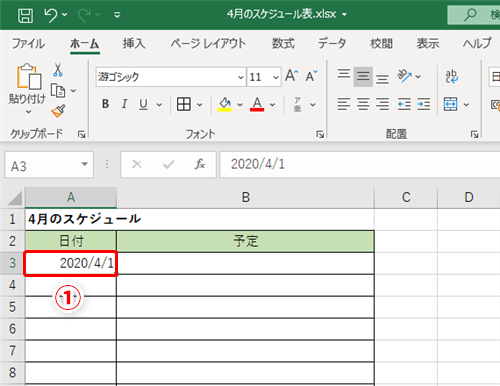500x386 pixels.
Task: Switch to the 数式 tab
Action: 283,44
